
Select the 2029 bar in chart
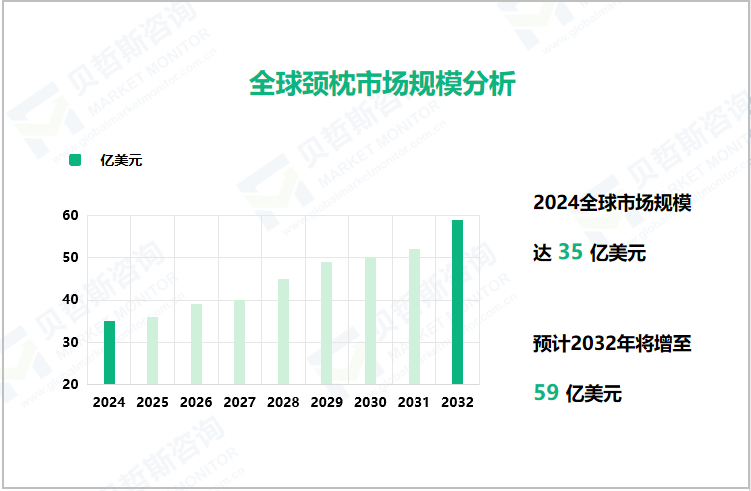[x=327, y=323]
